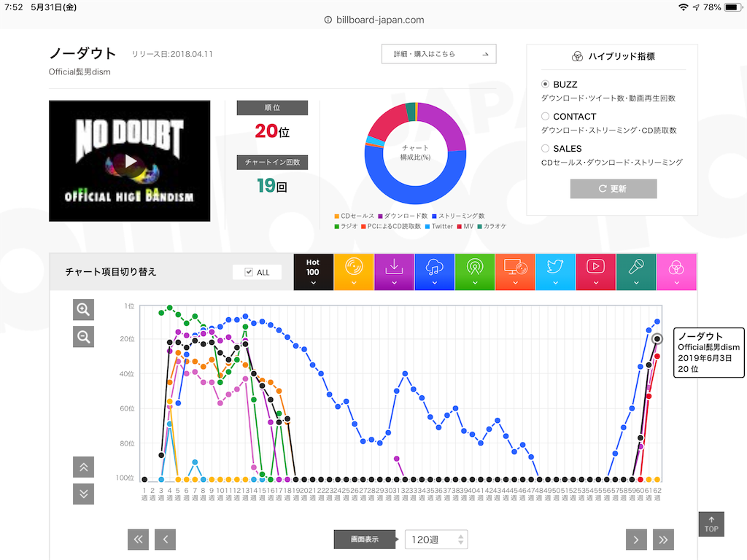The width and height of the screenshot is (747, 560).
Task: Select the CD sales disc icon tab
Action: coord(354,272)
